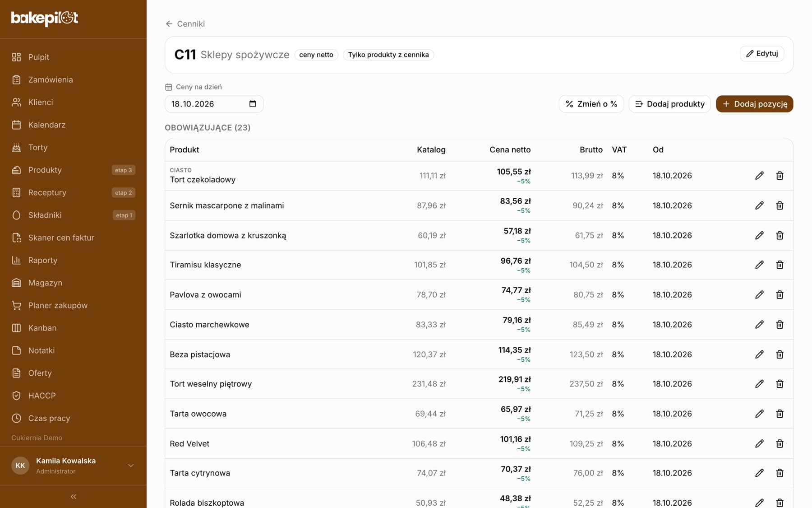
Task: Expand the Kamila Kowalska user menu
Action: click(x=73, y=466)
